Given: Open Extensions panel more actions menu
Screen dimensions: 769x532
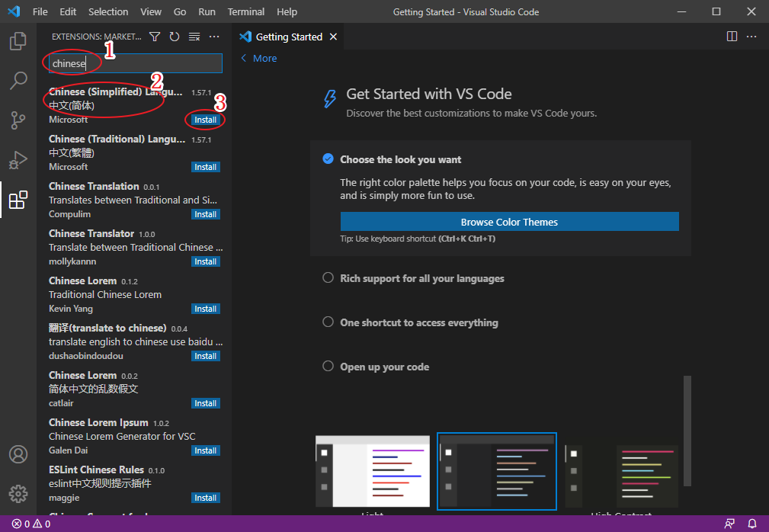Looking at the screenshot, I should click(214, 37).
